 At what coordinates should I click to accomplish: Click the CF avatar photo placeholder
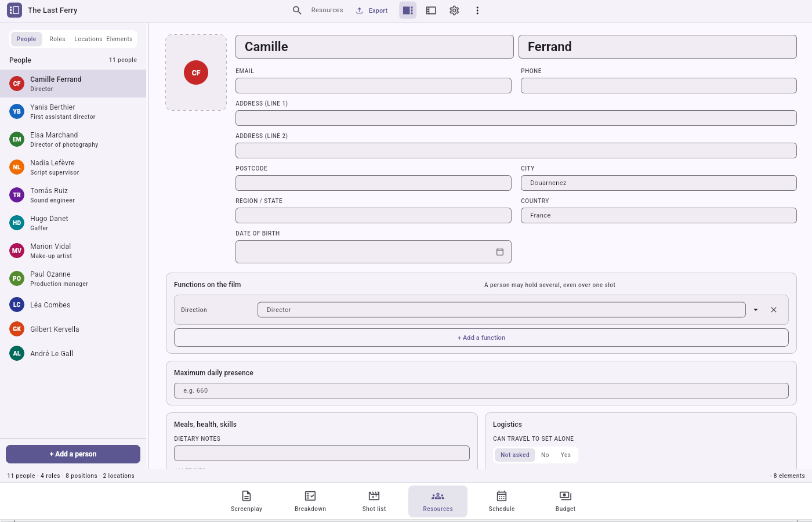[196, 72]
